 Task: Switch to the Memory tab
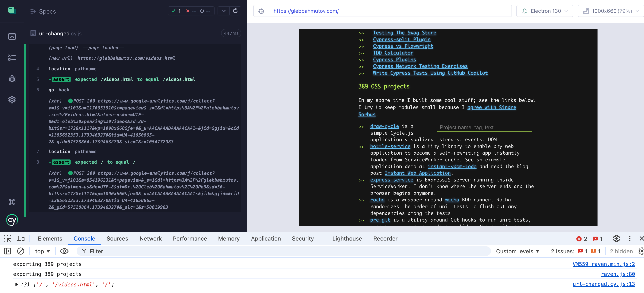tap(229, 238)
